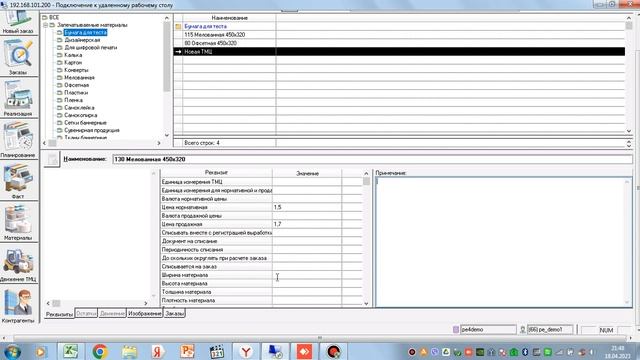
Task: Click the Наименование column header
Action: 229,18
